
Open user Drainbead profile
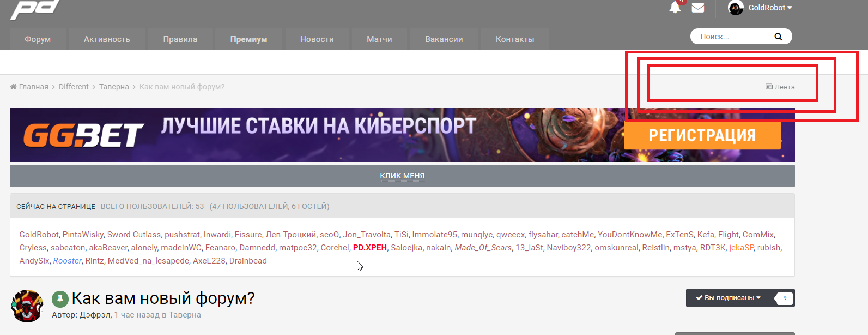tap(248, 261)
